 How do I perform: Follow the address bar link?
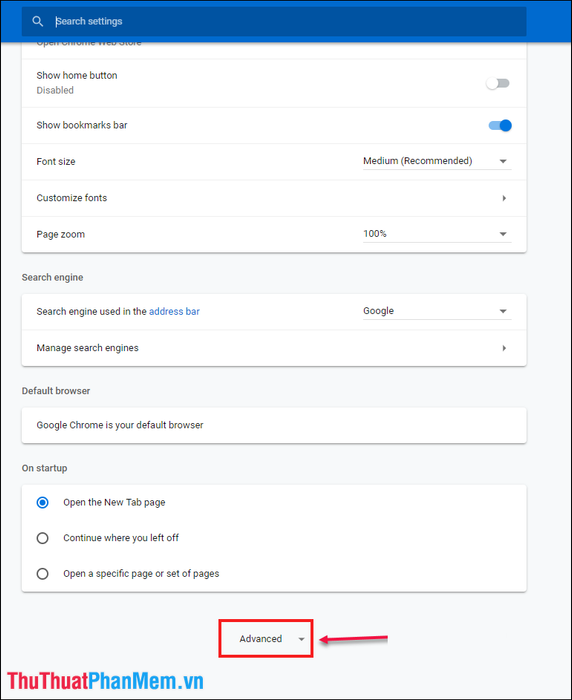point(174,311)
